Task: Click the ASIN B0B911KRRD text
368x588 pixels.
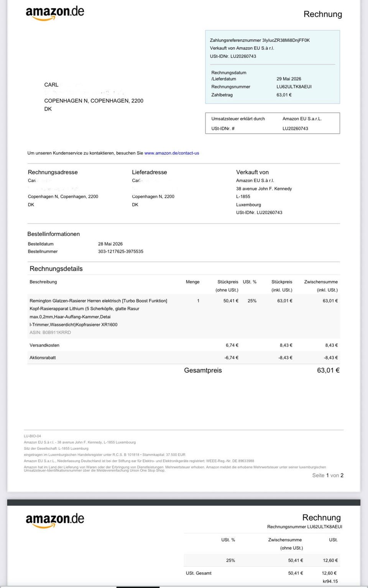Action: pyautogui.click(x=50, y=332)
